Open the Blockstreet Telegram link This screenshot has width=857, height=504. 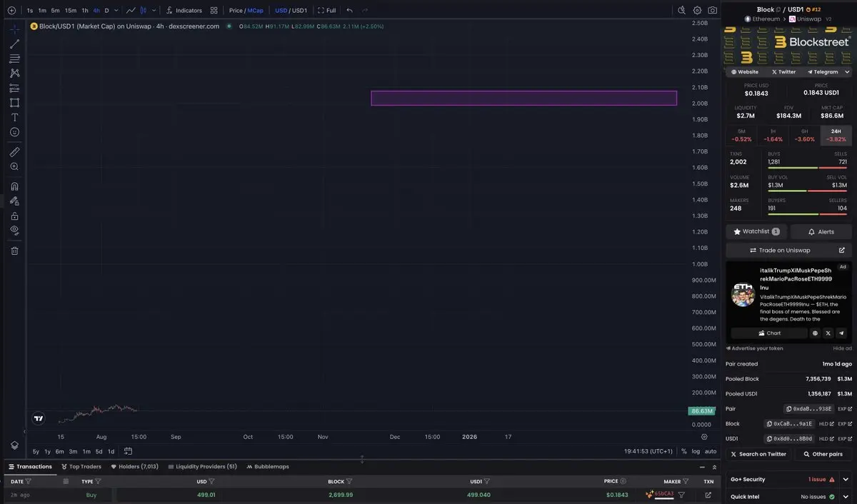tap(823, 72)
